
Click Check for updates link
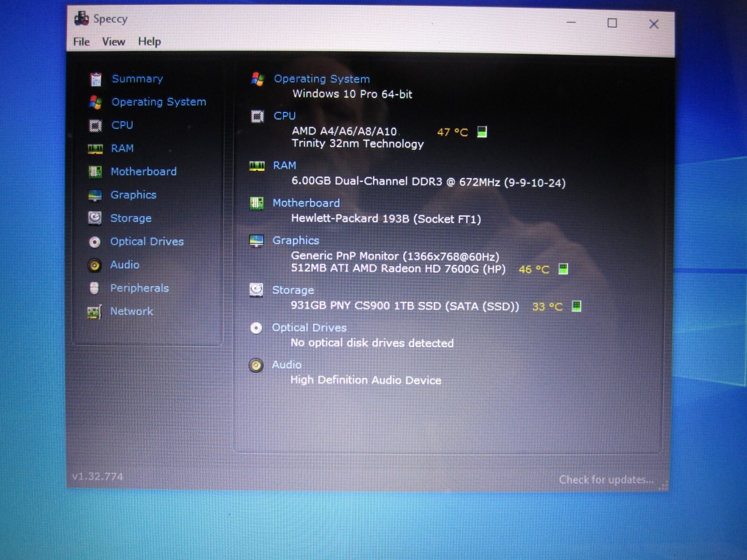[x=606, y=480]
